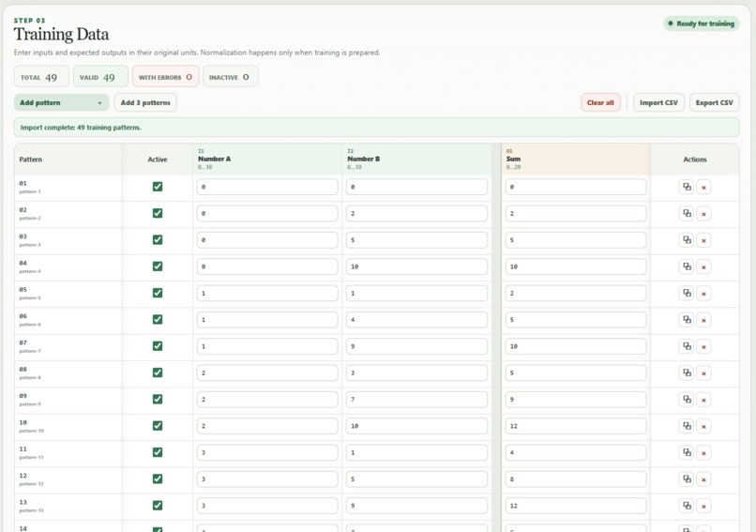Toggle Active checkbox for pattern 02

coord(158,213)
